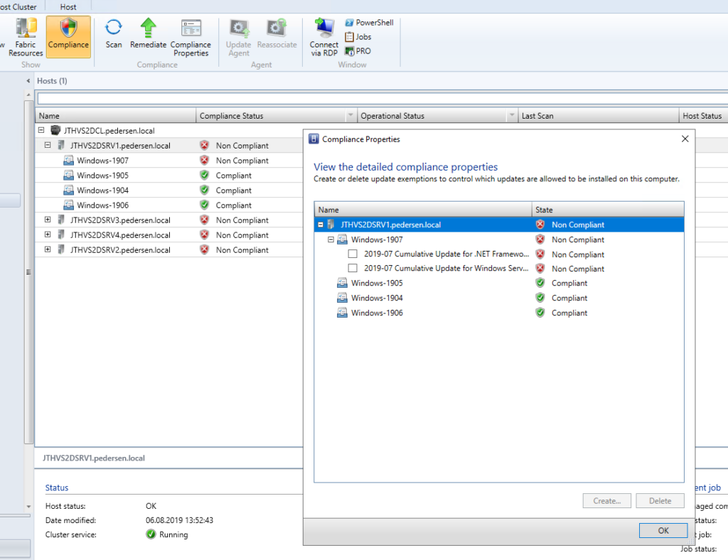
Task: Select the 2019-07 .NET Framework update row
Action: click(x=499, y=254)
